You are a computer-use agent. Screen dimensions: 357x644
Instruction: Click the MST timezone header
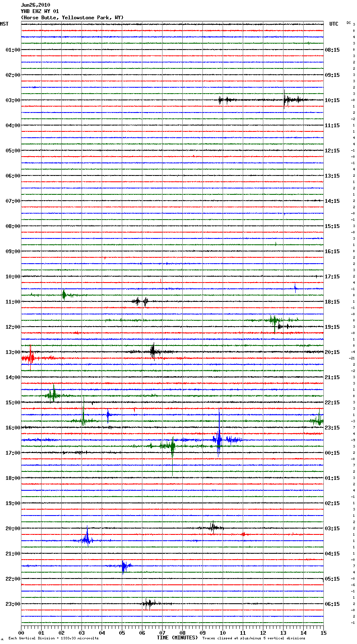(4, 24)
